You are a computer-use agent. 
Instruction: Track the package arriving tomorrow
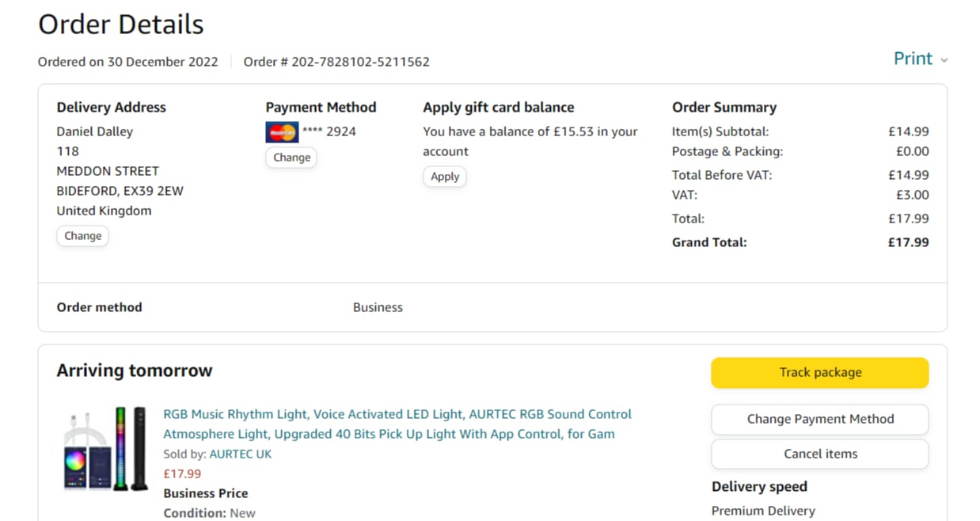819,372
